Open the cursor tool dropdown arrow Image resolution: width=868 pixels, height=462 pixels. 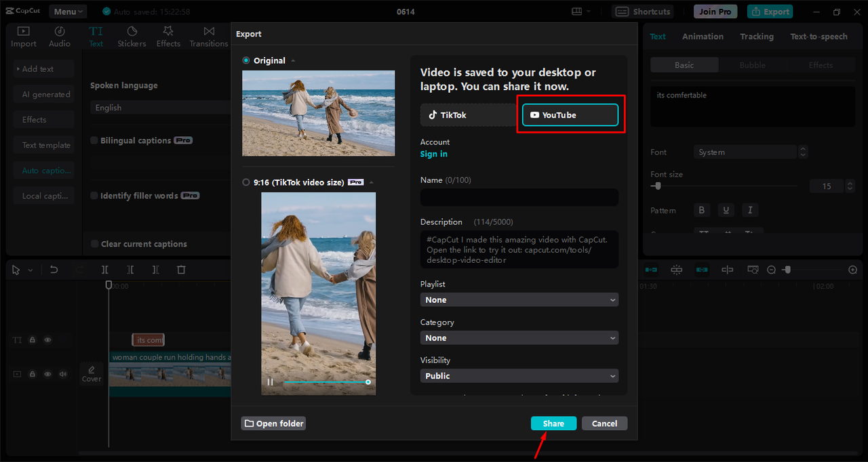pos(30,270)
